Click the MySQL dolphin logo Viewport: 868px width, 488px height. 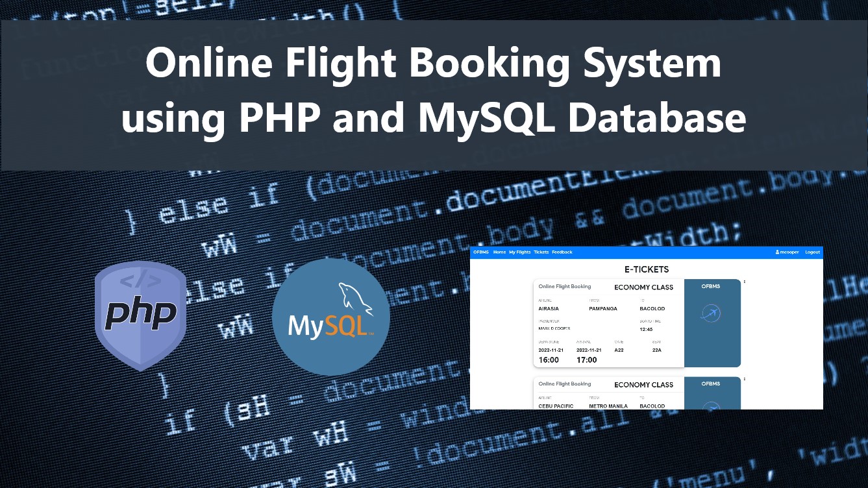pyautogui.click(x=330, y=316)
